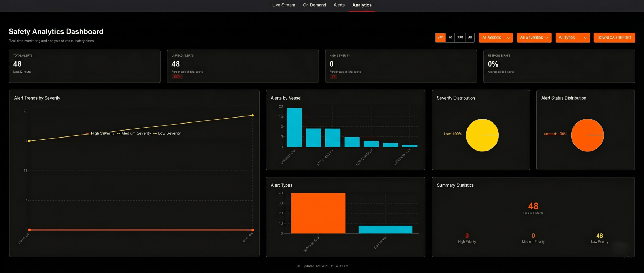Click the High Priority count
The height and width of the screenshot is (273, 644).
pyautogui.click(x=467, y=235)
